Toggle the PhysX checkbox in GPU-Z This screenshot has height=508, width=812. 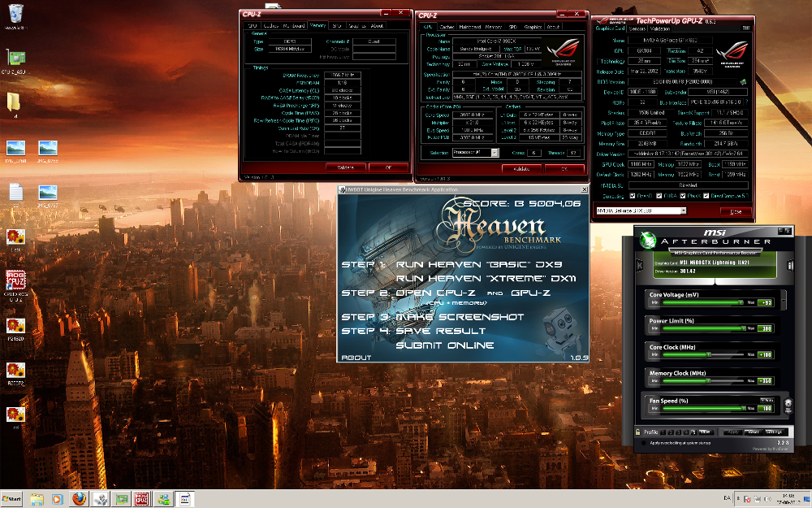coord(683,196)
